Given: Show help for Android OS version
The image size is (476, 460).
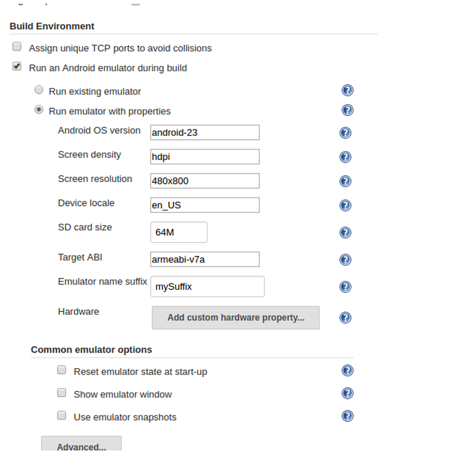Looking at the screenshot, I should click(345, 133).
